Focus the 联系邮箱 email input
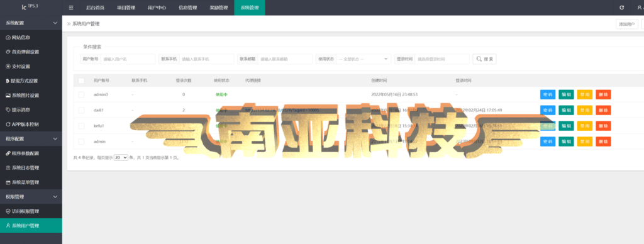This screenshot has height=244, width=644. [x=285, y=59]
